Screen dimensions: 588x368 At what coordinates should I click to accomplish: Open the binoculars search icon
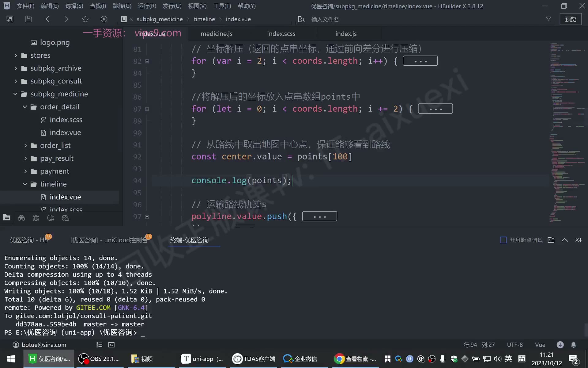coord(21,218)
